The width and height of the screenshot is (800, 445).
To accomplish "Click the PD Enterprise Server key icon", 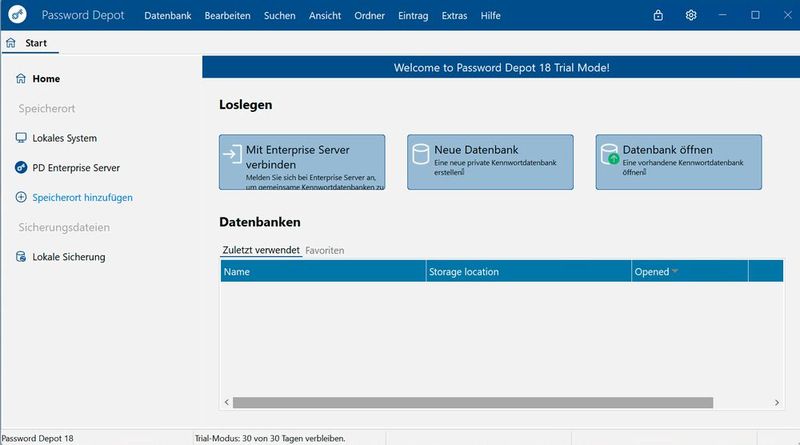I will [x=21, y=167].
